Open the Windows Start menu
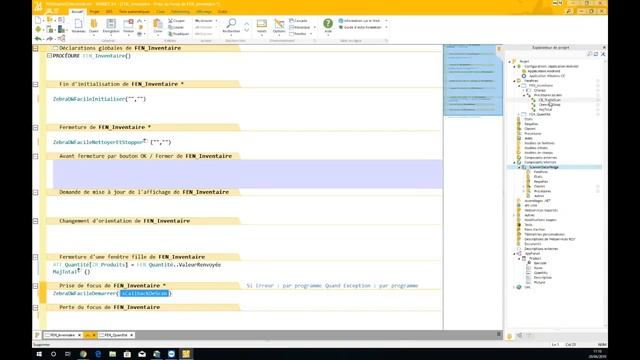 click(39, 354)
